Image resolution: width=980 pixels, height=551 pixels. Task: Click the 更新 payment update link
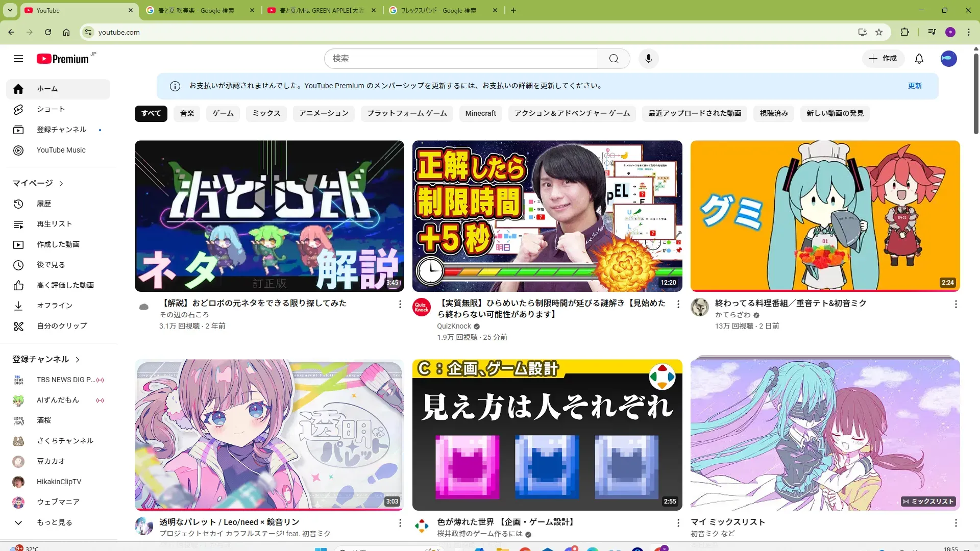915,86
